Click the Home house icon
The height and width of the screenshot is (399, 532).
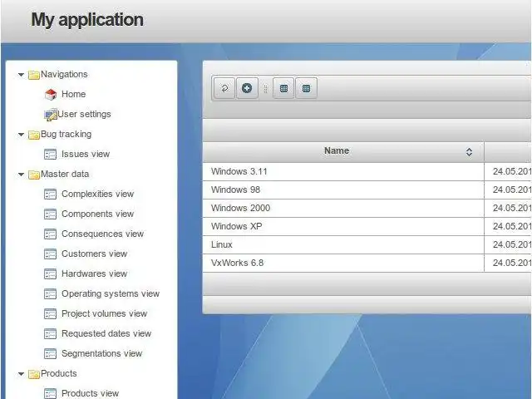(x=51, y=94)
